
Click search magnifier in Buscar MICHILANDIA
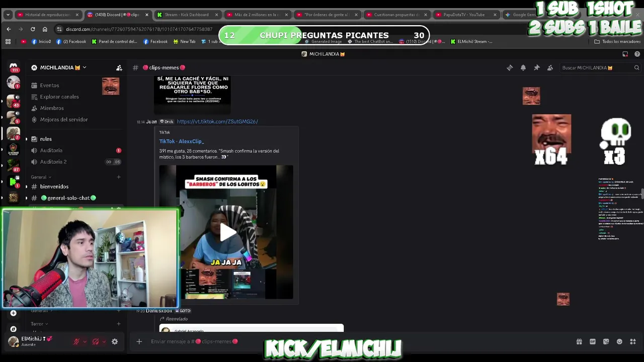[636, 68]
